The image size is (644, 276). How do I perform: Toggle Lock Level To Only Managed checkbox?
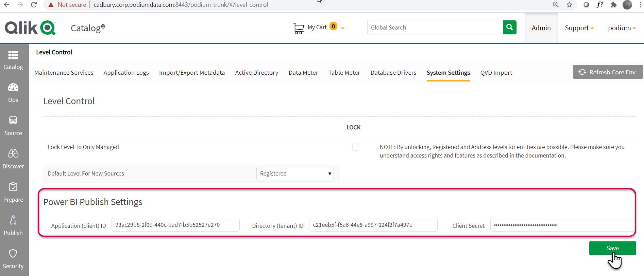click(x=356, y=147)
